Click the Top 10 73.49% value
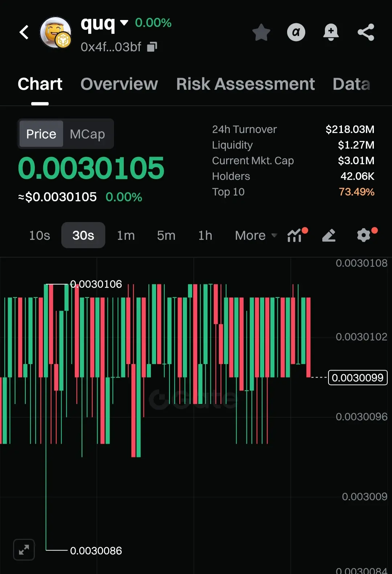 tap(356, 192)
